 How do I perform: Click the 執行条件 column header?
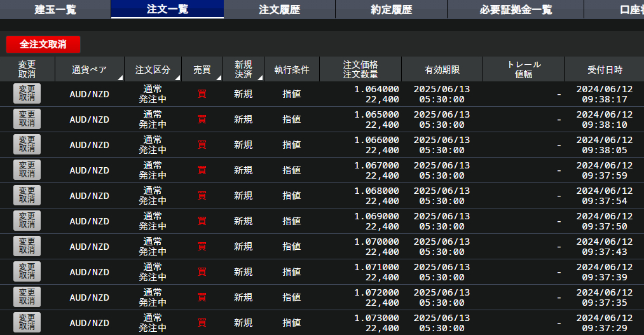[292, 69]
